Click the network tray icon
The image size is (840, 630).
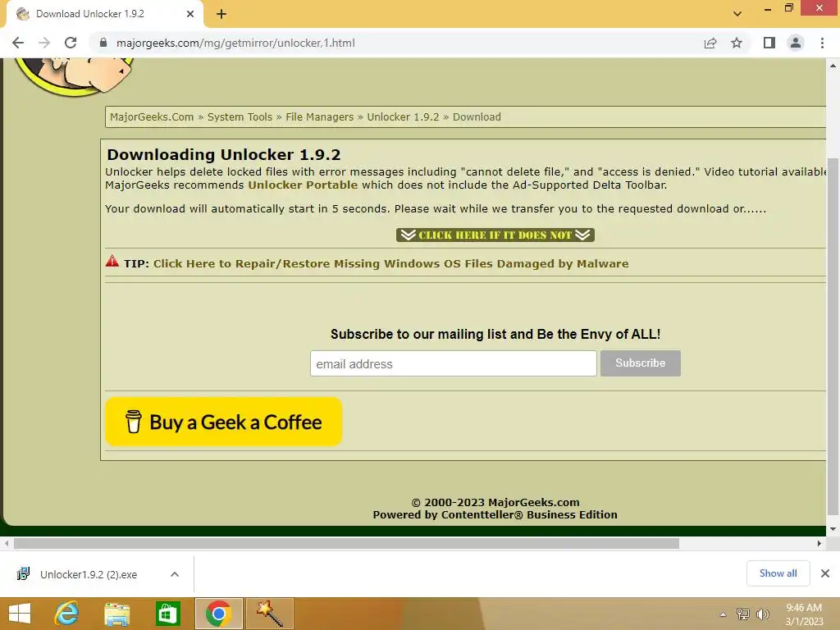[743, 614]
